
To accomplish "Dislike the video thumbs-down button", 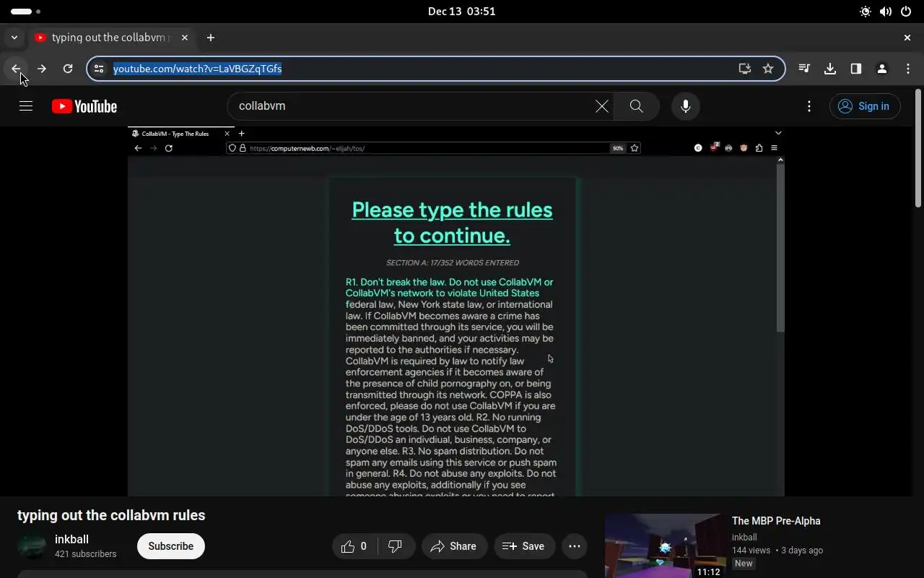I will click(396, 546).
